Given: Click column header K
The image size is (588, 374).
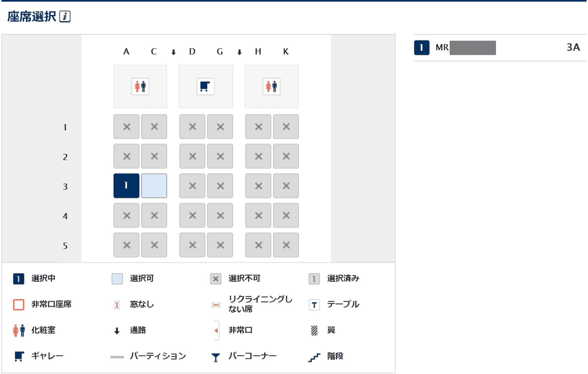Looking at the screenshot, I should pos(286,51).
